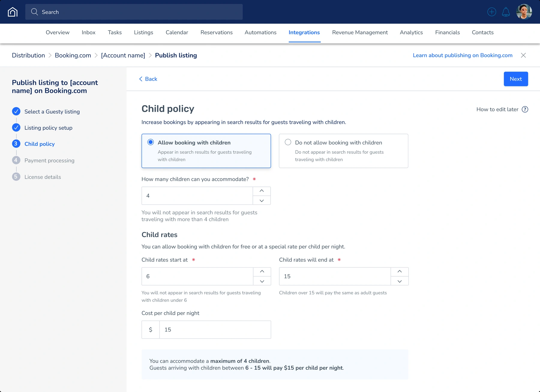Increase child rates end age

click(x=400, y=272)
